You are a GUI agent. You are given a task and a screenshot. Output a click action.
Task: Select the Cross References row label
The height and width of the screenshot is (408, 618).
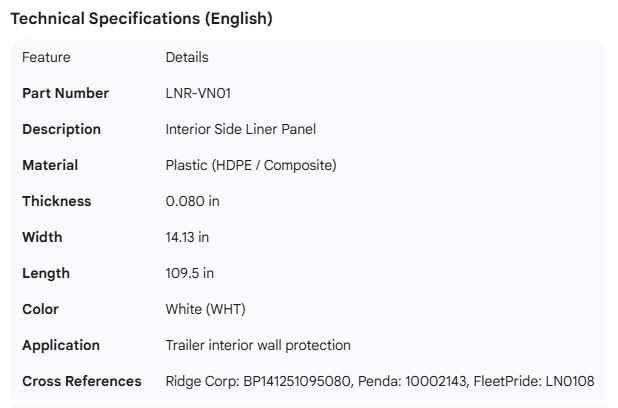tap(82, 381)
